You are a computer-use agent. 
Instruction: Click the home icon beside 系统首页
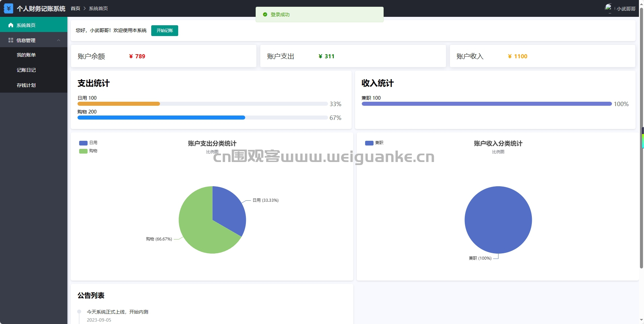pyautogui.click(x=11, y=25)
